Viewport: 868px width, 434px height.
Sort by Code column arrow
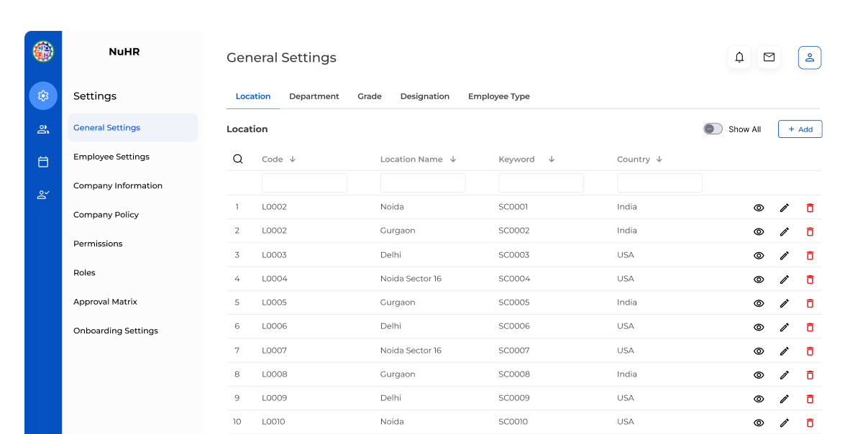tap(293, 160)
